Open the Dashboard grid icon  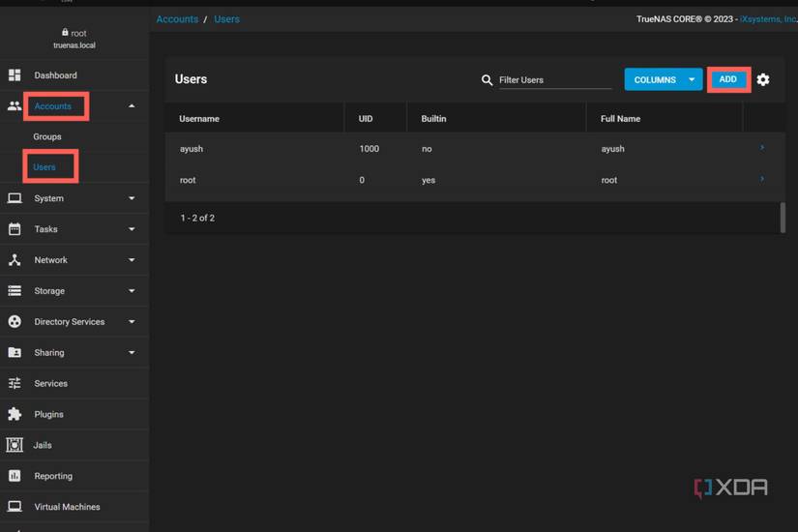(x=15, y=75)
